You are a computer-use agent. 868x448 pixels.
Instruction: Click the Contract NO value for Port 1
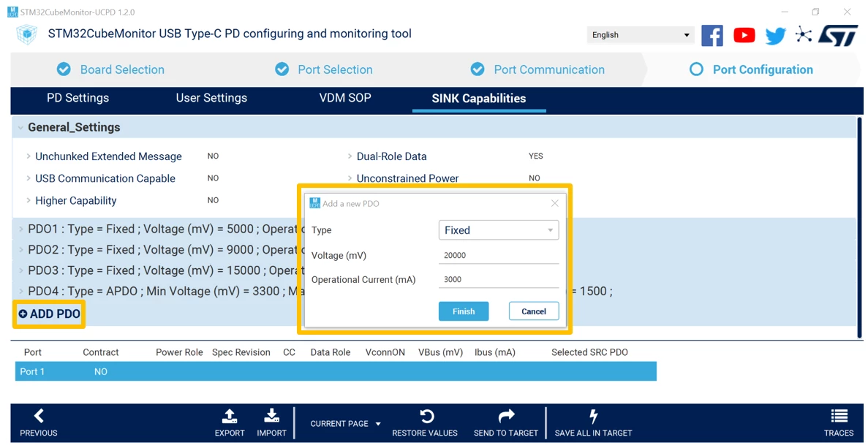(x=101, y=372)
